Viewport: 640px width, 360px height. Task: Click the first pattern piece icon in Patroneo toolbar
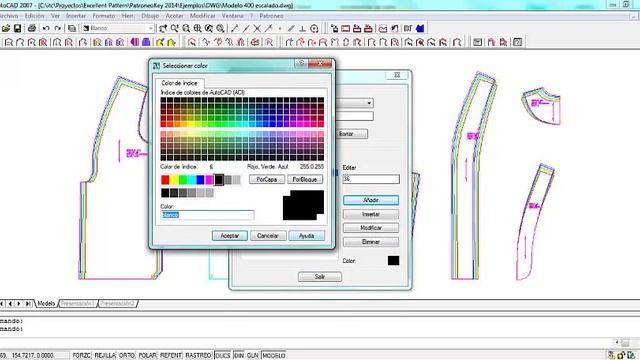(x=9, y=42)
